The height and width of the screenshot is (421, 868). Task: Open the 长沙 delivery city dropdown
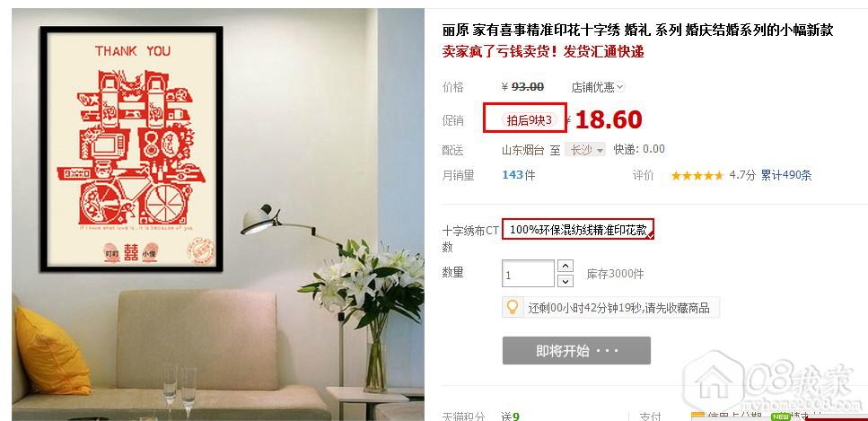coord(584,150)
